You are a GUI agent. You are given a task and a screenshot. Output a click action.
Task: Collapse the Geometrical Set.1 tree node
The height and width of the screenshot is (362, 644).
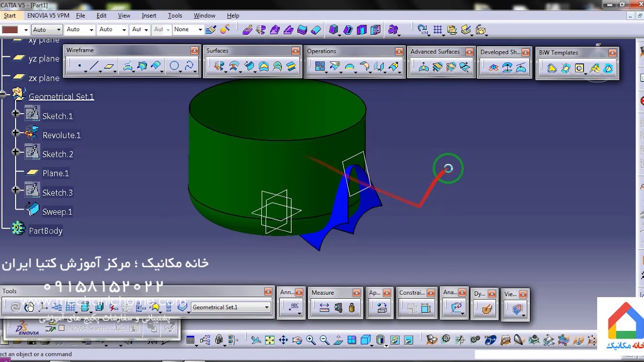[x=3, y=94]
